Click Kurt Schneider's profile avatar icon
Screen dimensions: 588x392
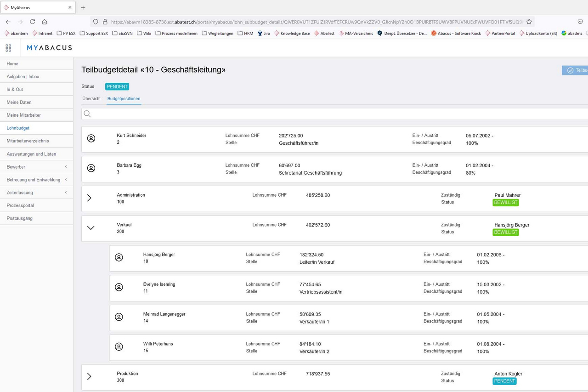91,138
